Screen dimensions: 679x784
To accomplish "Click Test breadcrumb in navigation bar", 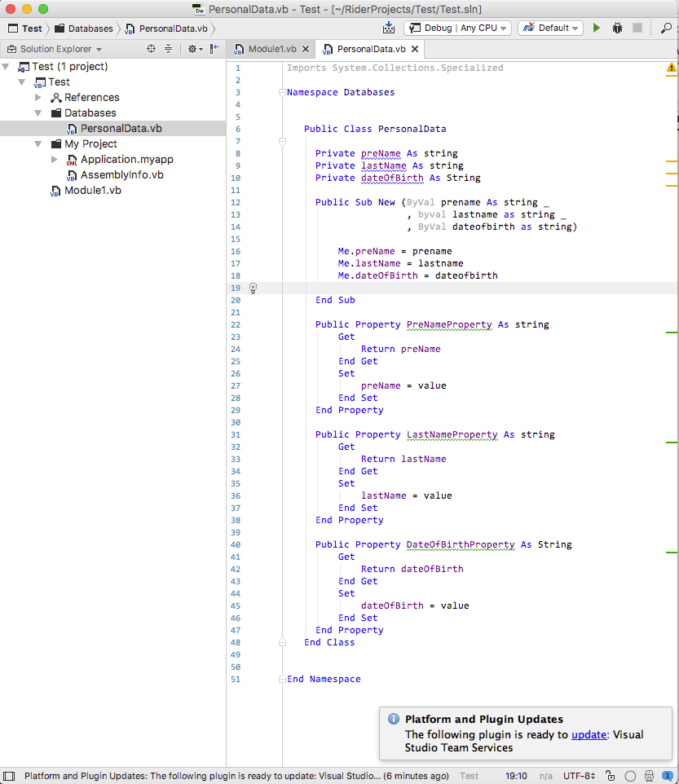I will coord(25,29).
